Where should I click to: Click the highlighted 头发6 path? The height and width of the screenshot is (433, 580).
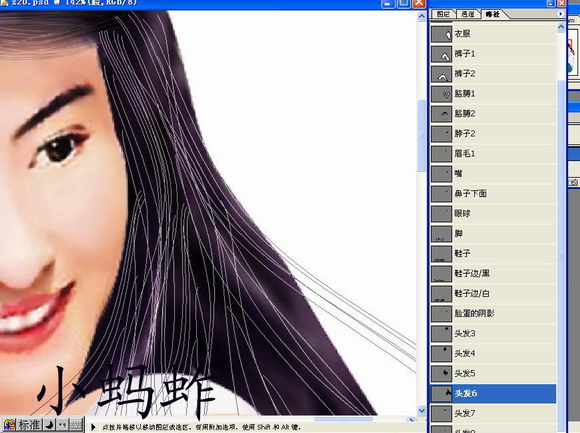[493, 393]
